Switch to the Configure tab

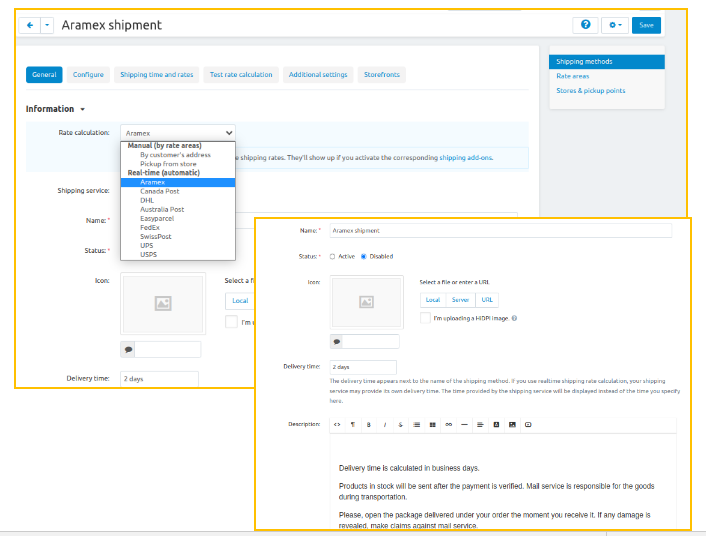coord(88,75)
